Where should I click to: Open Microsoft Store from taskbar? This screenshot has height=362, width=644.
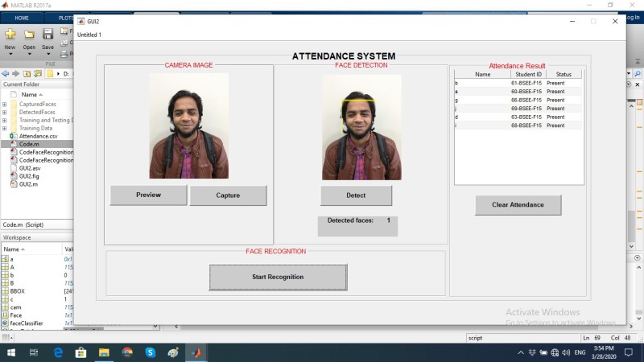81,352
